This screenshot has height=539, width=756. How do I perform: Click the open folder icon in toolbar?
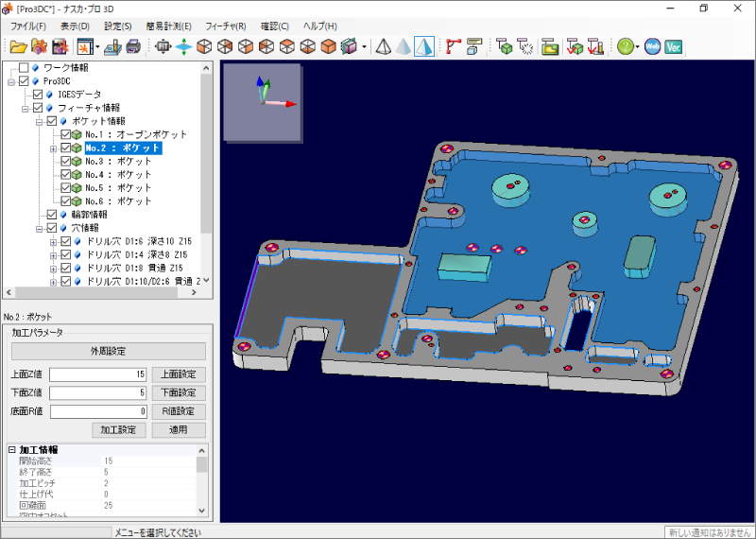coord(18,46)
